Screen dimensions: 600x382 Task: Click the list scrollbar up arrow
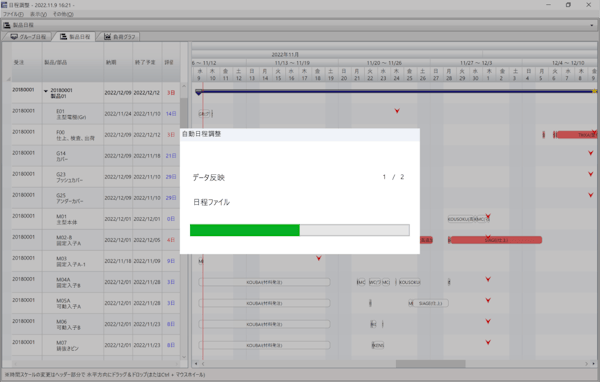tap(184, 86)
